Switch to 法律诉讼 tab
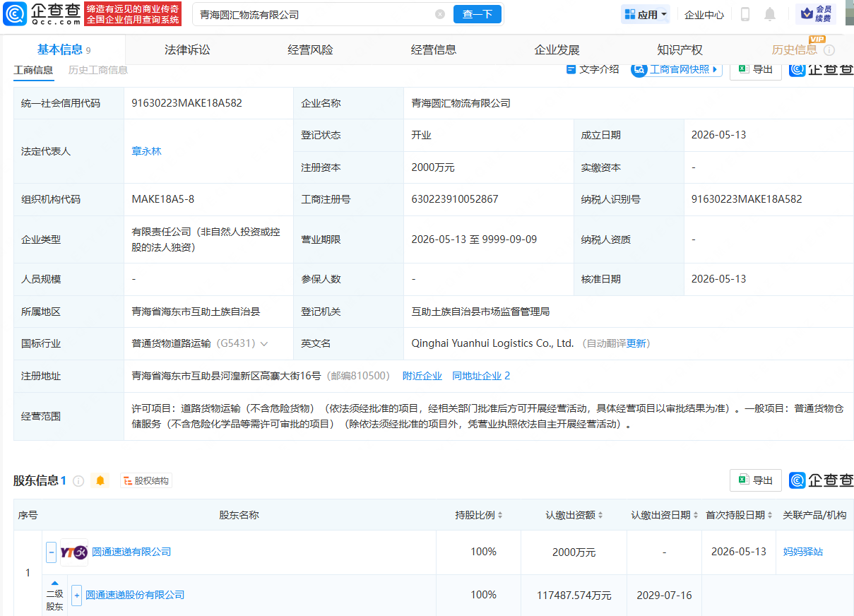Viewport: 854px width, 616px height. [187, 50]
